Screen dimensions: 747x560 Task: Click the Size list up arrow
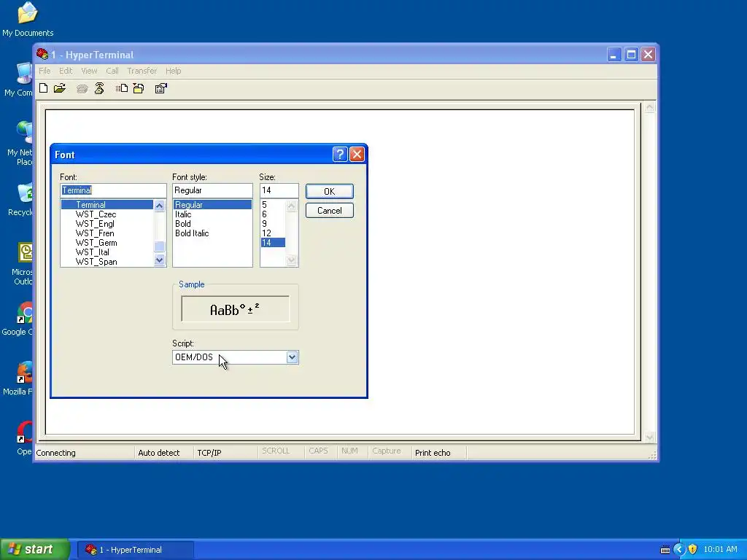[x=292, y=206]
